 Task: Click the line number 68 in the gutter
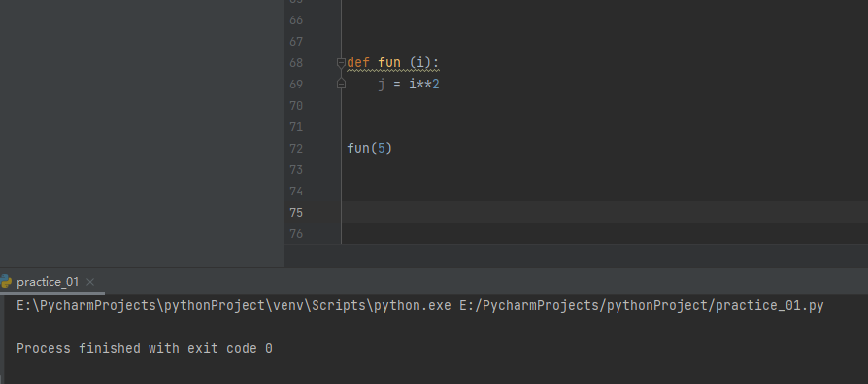296,63
